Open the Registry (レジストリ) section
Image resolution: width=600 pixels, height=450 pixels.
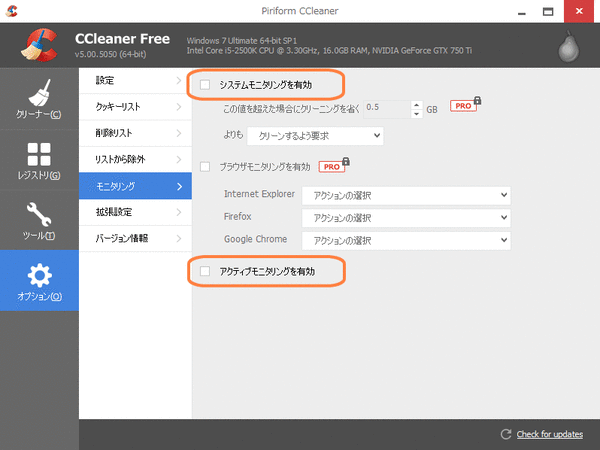(x=39, y=160)
